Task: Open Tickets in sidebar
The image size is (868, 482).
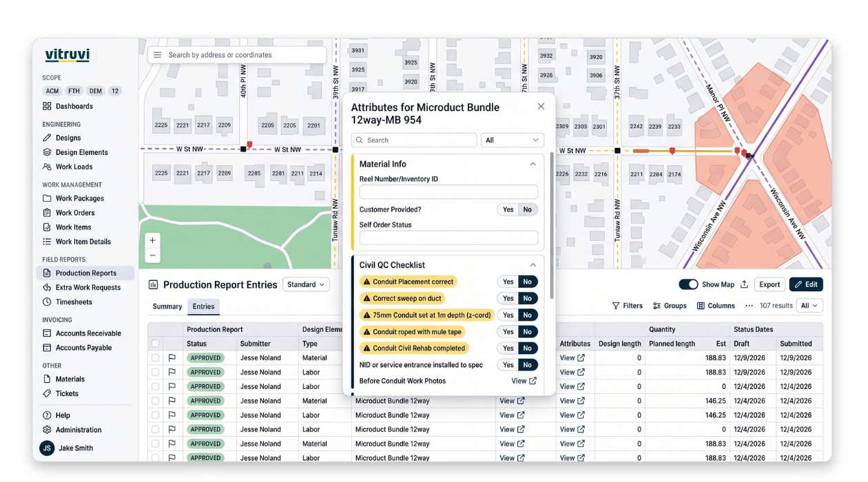Action: click(x=61, y=394)
